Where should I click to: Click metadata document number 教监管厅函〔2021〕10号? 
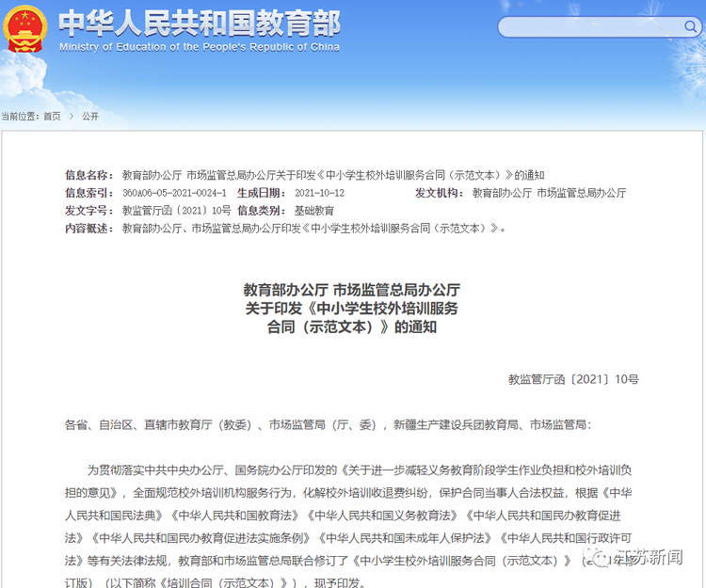(x=177, y=211)
